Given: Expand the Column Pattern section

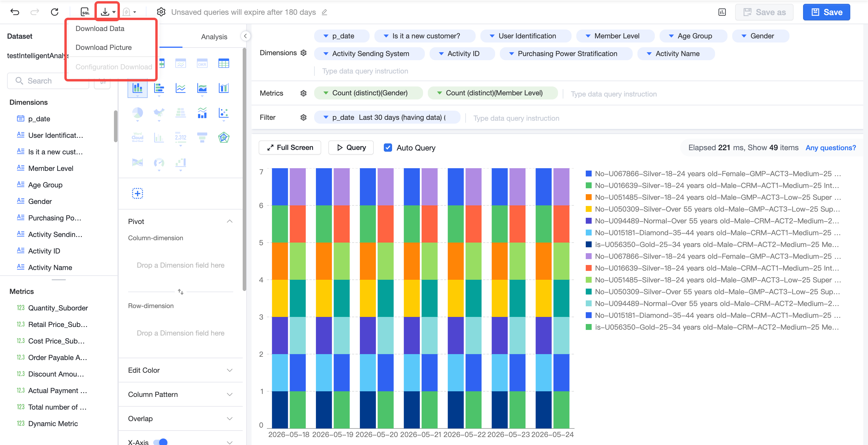Looking at the screenshot, I should pyautogui.click(x=180, y=395).
